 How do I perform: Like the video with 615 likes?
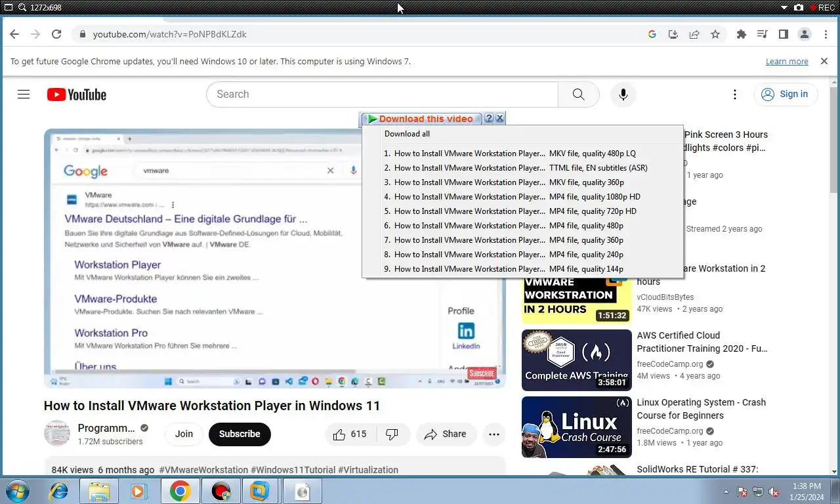350,434
